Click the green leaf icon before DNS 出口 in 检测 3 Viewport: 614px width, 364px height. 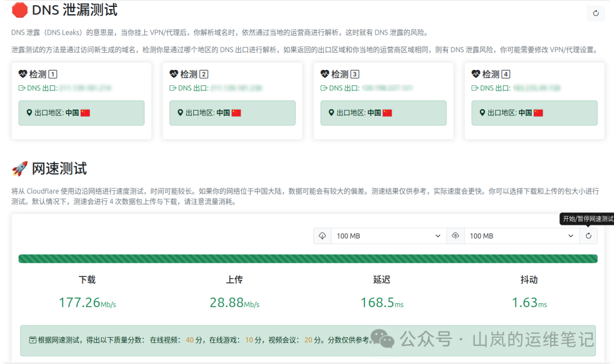pos(324,88)
